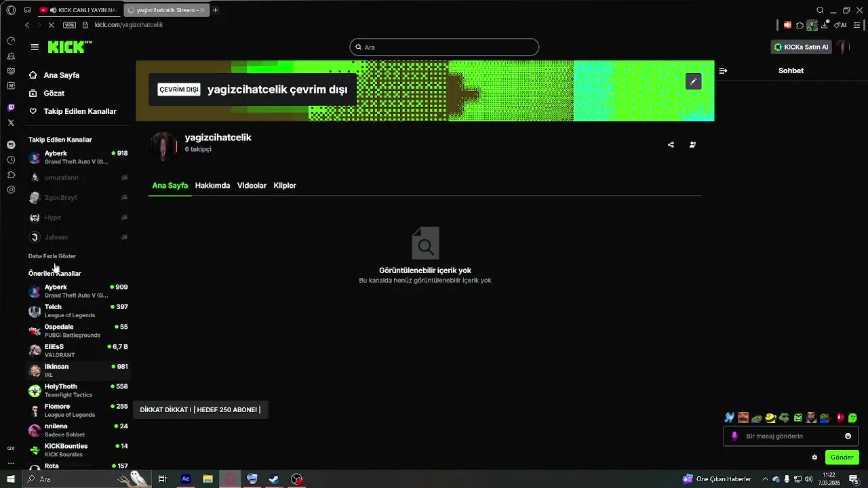Open user profile avatar in top bar

click(843, 47)
